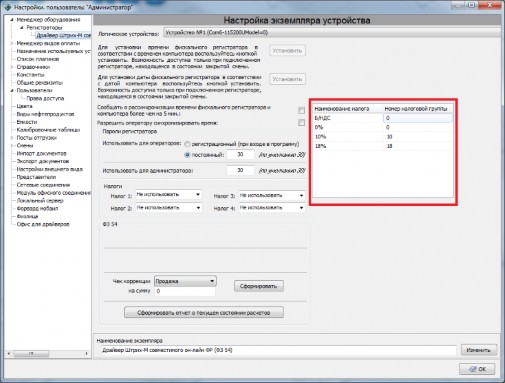The height and width of the screenshot is (383, 505).
Task: Expand the Смены tree node
Action: pyautogui.click(x=12, y=146)
